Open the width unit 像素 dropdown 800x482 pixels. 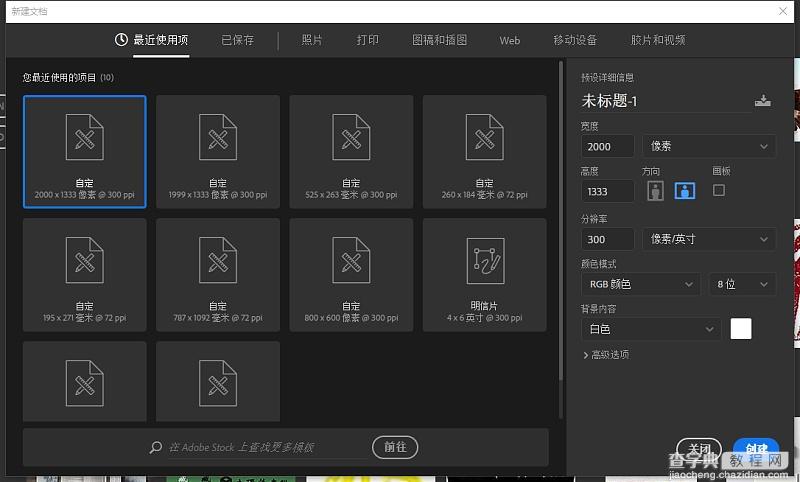click(x=709, y=146)
